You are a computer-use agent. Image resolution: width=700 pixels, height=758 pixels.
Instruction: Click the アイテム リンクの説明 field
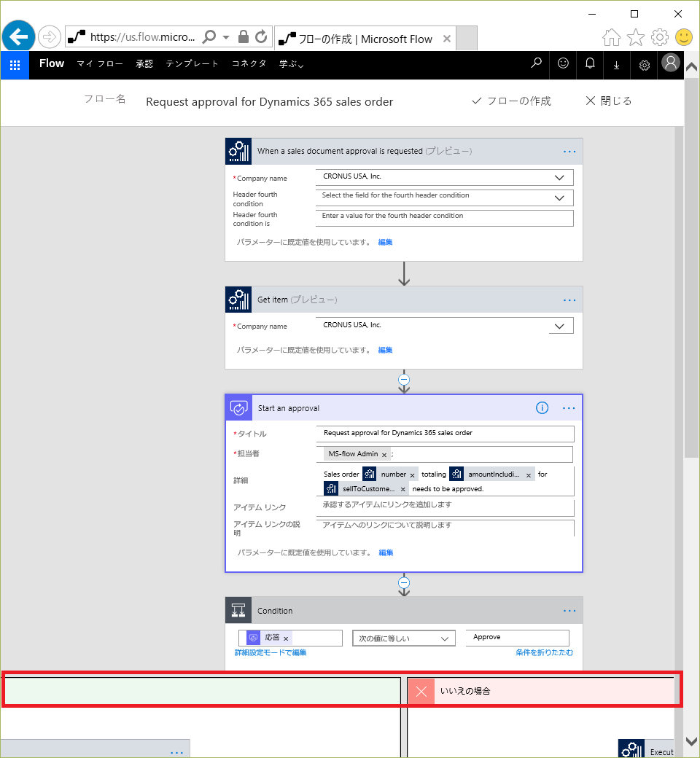tap(445, 528)
